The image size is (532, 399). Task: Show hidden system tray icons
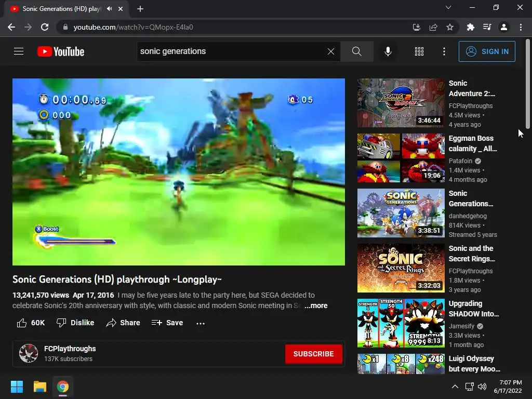[x=455, y=387]
